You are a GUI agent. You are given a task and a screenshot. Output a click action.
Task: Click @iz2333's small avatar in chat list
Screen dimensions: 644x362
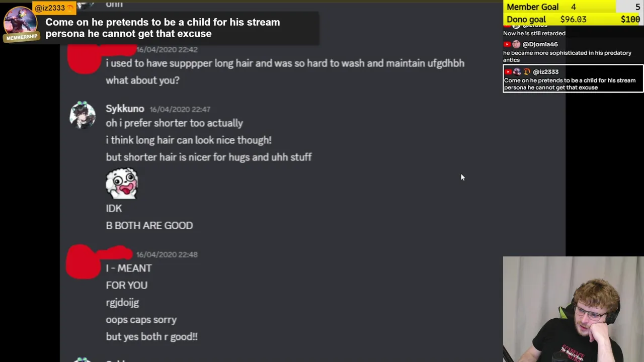[517, 72]
